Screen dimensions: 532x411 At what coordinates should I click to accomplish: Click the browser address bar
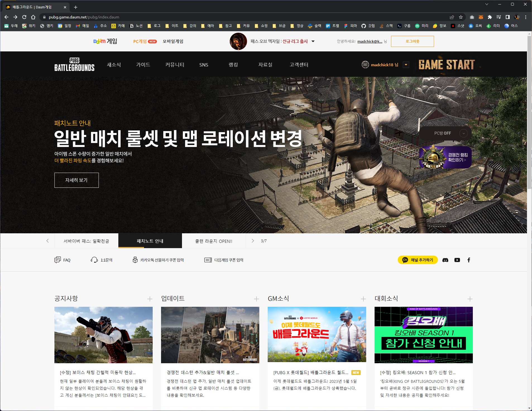pos(246,17)
